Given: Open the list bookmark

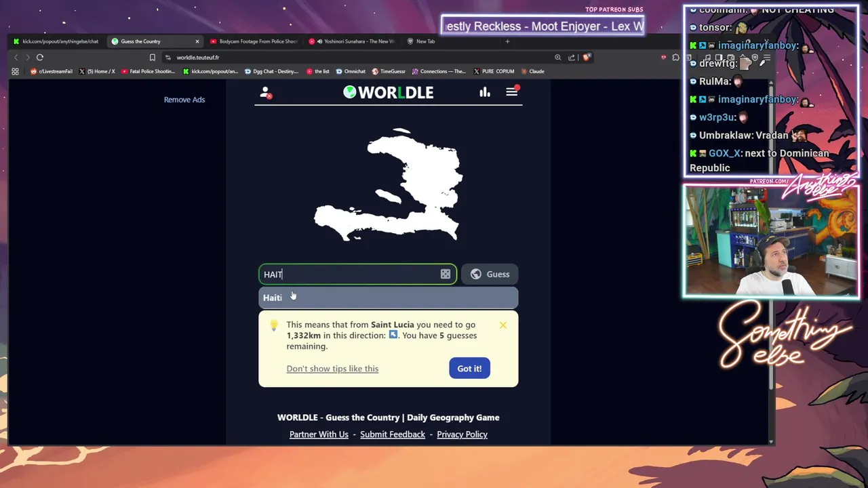Looking at the screenshot, I should [x=317, y=71].
